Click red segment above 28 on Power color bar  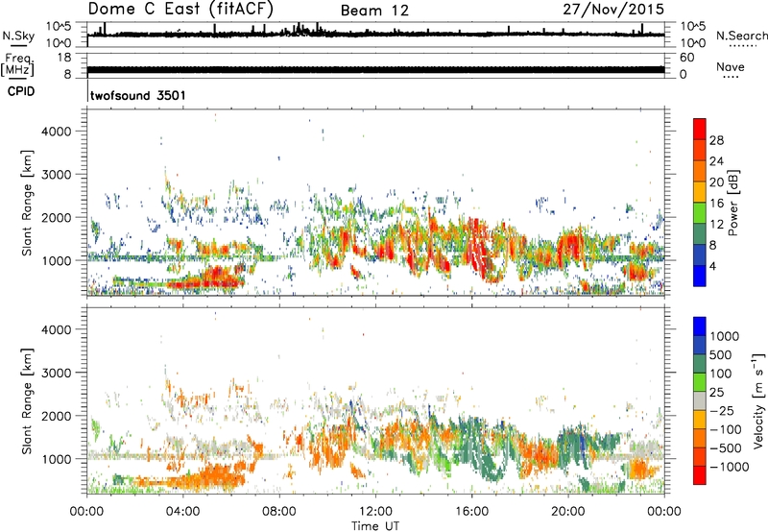(x=700, y=129)
